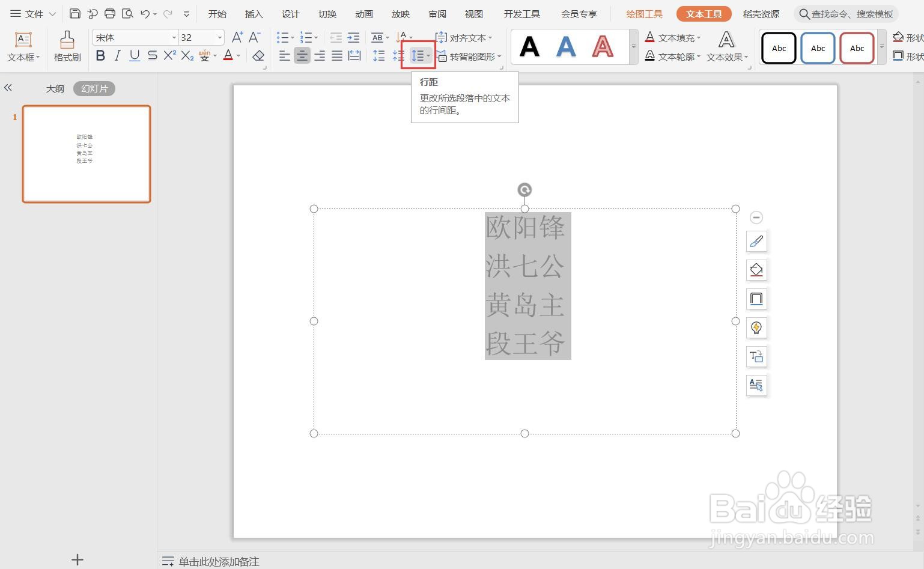Select the blue gradient text style A
The image size is (924, 569).
[566, 47]
